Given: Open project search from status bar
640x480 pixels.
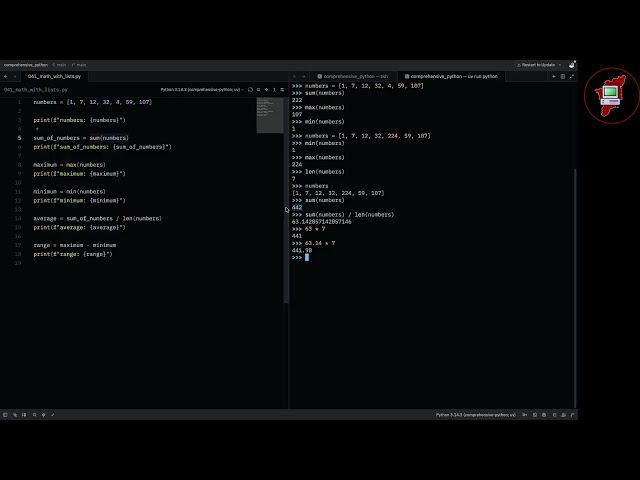Looking at the screenshot, I should click(x=35, y=415).
